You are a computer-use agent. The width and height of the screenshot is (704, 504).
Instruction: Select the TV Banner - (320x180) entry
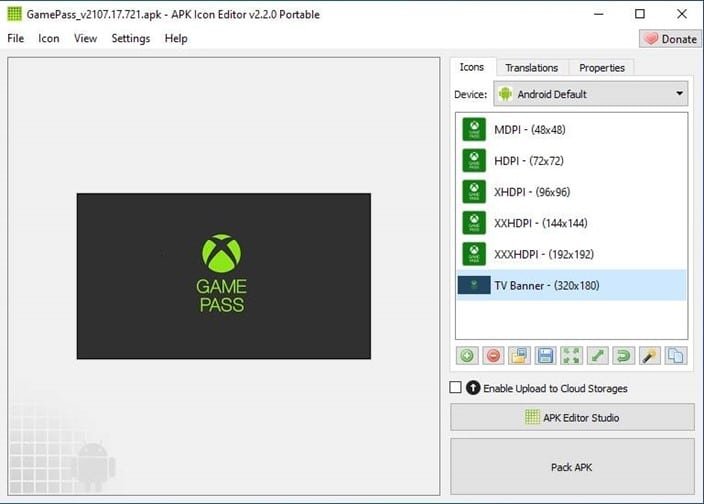coord(572,285)
